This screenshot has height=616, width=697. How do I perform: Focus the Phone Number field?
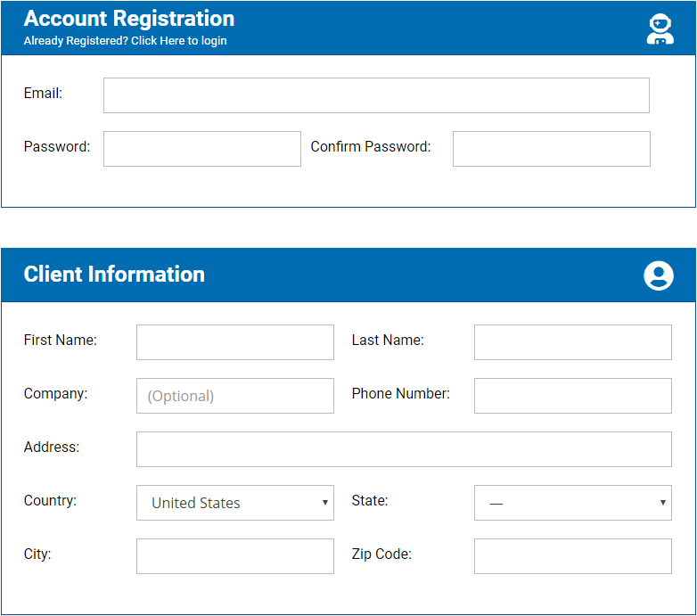[573, 396]
